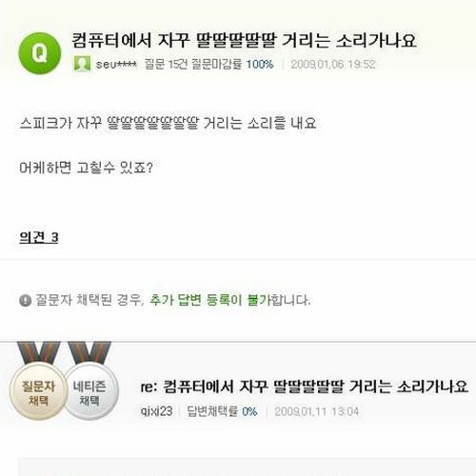The height and width of the screenshot is (476, 476).
Task: Click the gray exclamation notice icon
Action: click(x=25, y=300)
